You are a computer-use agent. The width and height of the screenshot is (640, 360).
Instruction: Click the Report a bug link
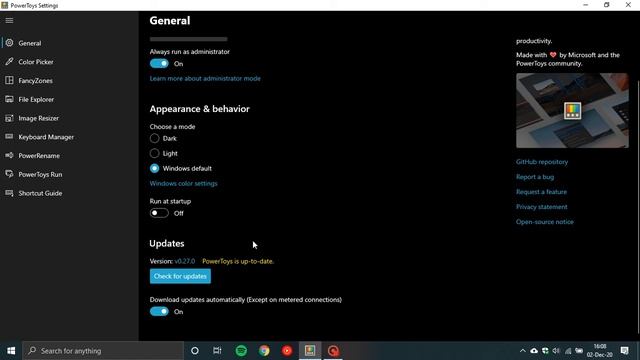coord(535,177)
